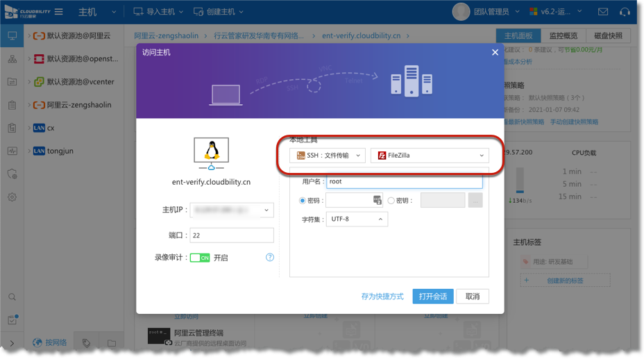The image size is (644, 359).
Task: Open the settings gear sidebar icon
Action: pyautogui.click(x=12, y=197)
